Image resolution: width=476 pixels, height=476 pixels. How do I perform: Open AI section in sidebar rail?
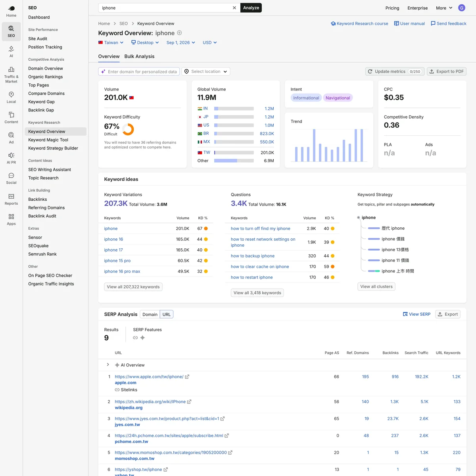(11, 52)
